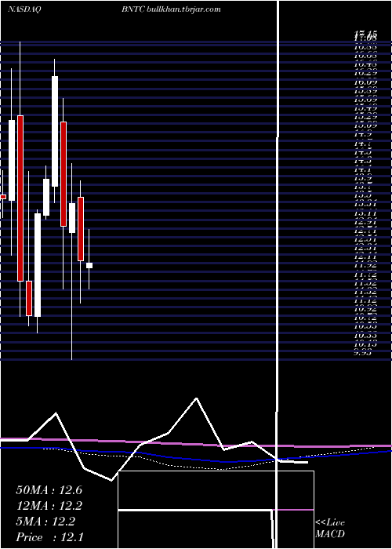Click the highest peak of white indicator line

[196, 398]
